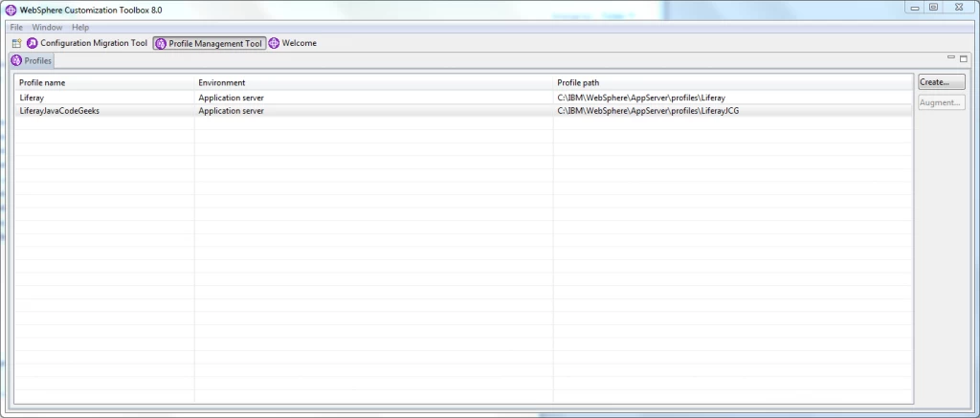Open the Window menu
The width and height of the screenshot is (980, 418).
(47, 28)
